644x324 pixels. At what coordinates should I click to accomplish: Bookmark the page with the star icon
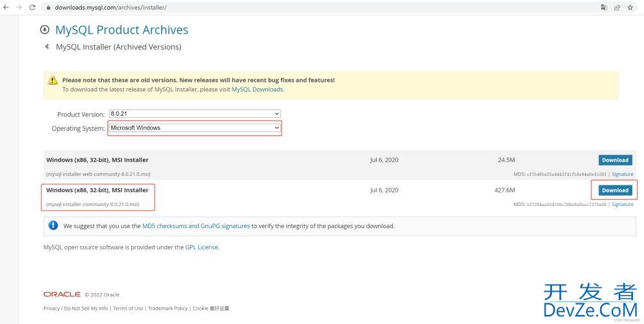[x=630, y=7]
